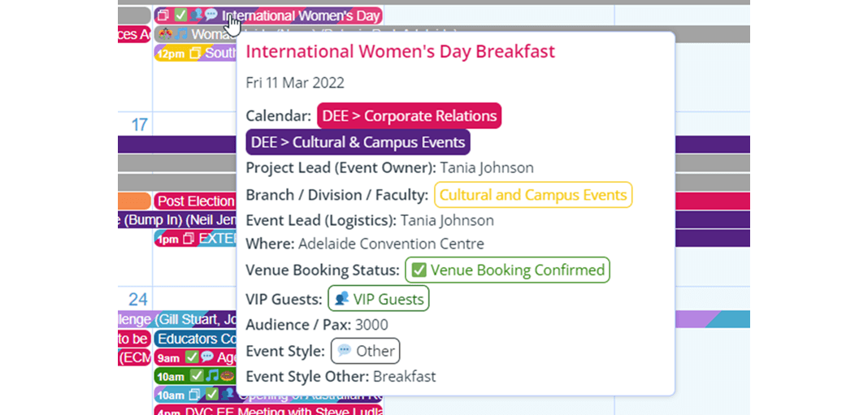
Task: Click the speech bubble icon on International Women's Day event
Action: point(210,15)
